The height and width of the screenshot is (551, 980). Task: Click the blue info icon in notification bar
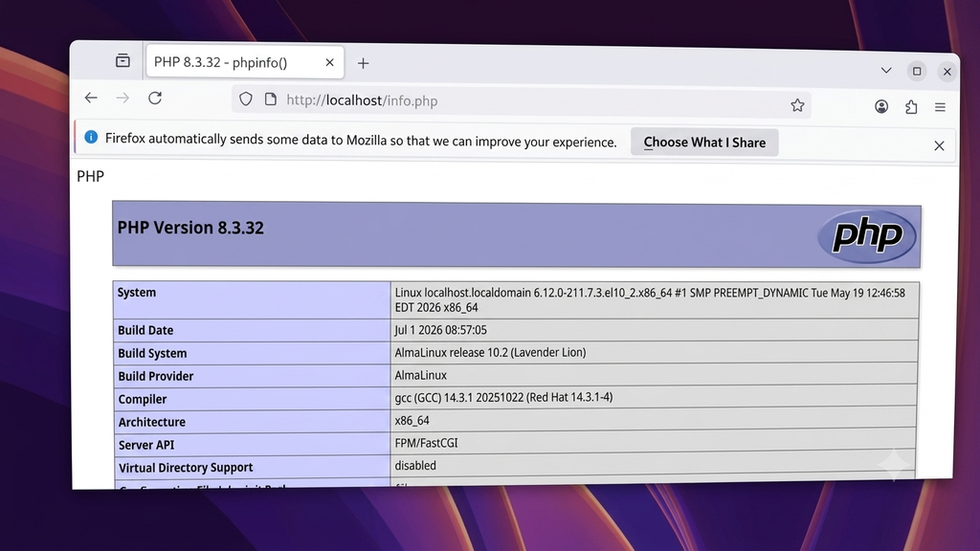pos(91,137)
